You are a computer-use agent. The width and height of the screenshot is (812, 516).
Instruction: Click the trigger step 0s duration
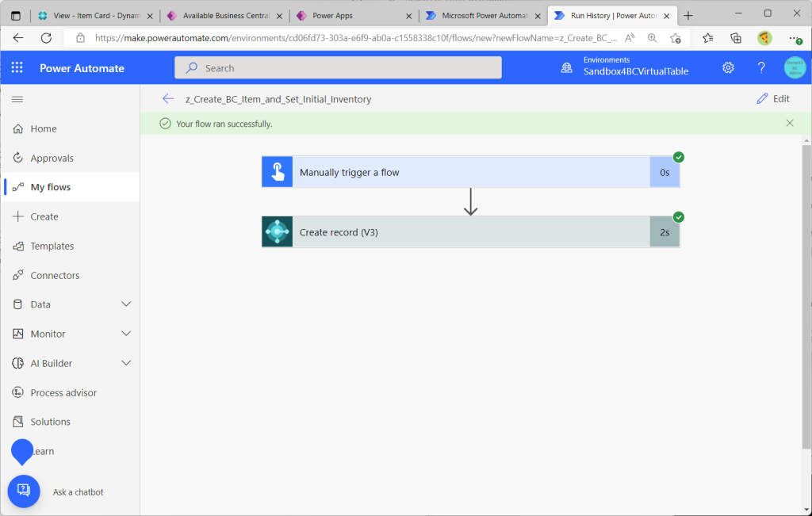pyautogui.click(x=665, y=172)
